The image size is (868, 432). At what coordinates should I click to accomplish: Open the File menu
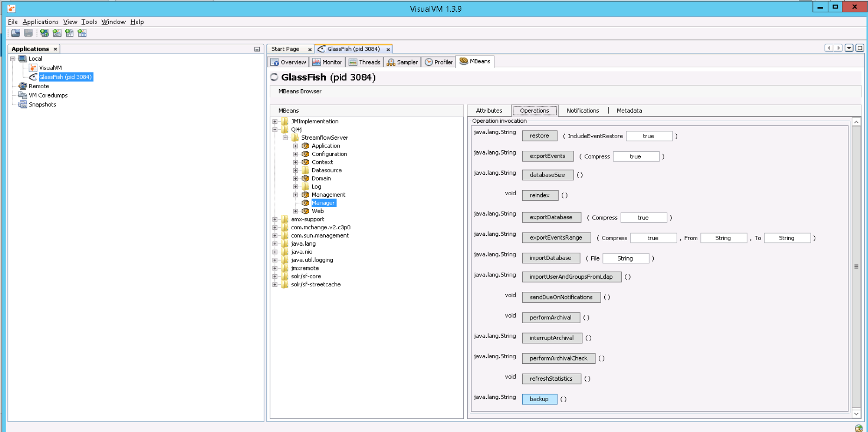tap(13, 22)
